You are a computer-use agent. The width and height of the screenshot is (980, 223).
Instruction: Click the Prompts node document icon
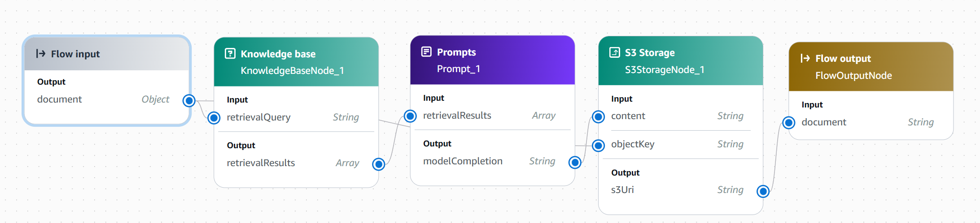pos(426,52)
